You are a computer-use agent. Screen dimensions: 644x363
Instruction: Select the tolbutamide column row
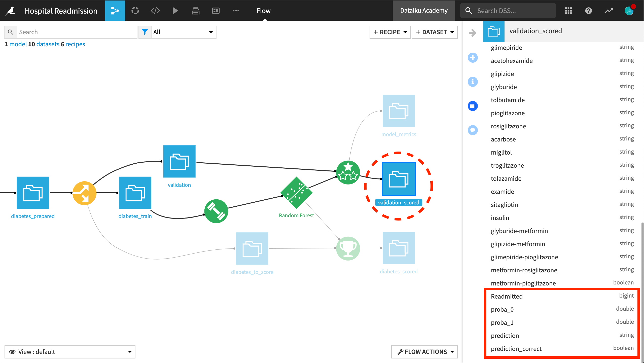point(562,100)
